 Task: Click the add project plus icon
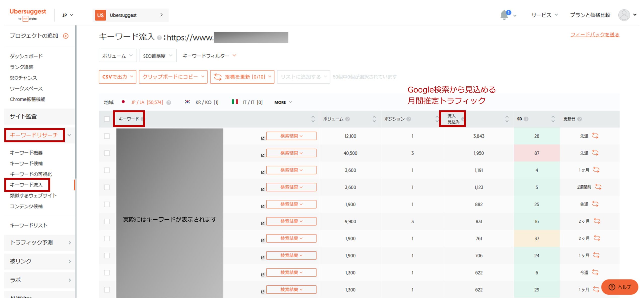tap(66, 36)
